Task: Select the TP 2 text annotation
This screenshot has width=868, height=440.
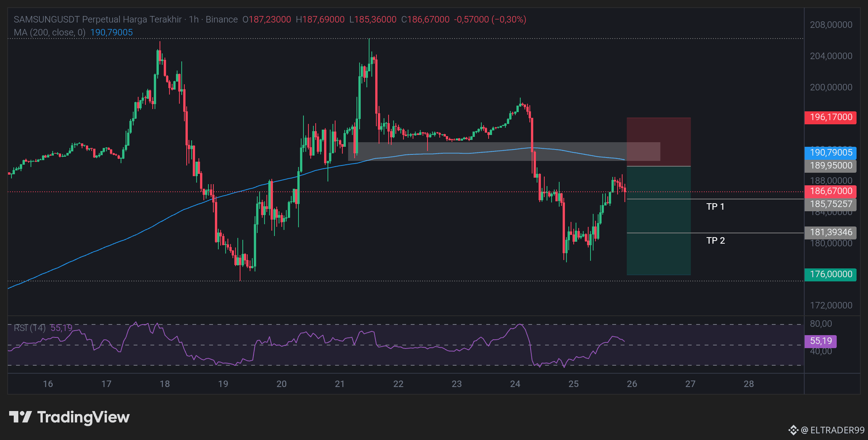Action: point(715,241)
